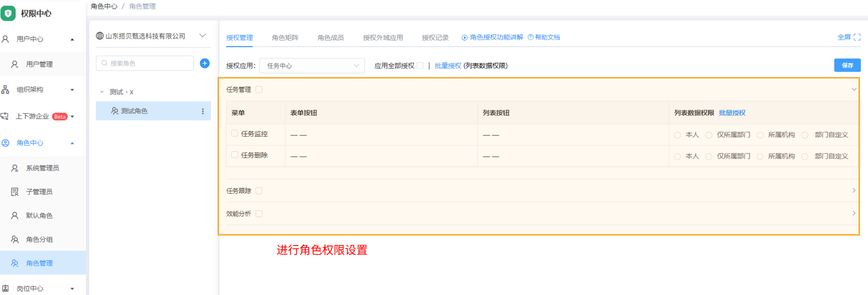Click the 角色中心 circle user icon
The width and height of the screenshot is (868, 295).
[x=5, y=143]
